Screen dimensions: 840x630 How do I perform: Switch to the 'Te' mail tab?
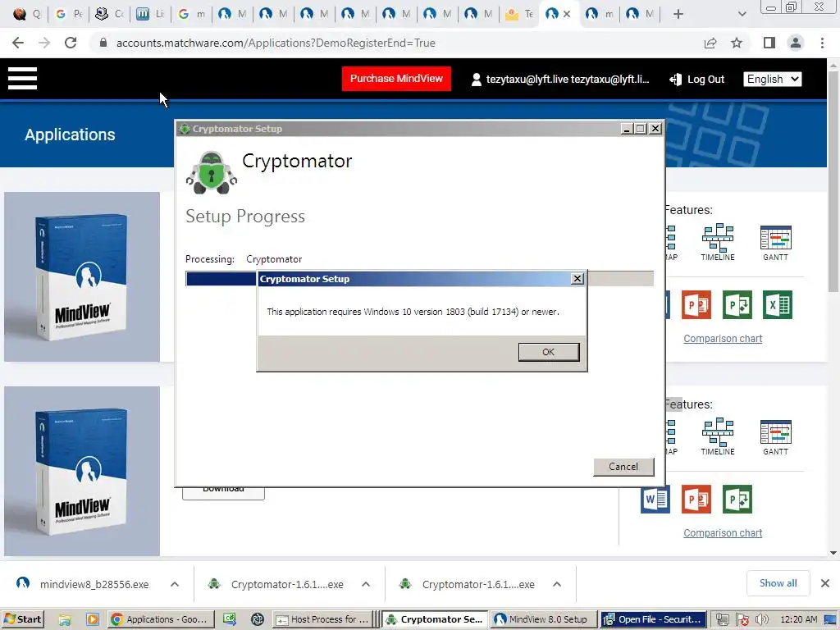(x=519, y=14)
